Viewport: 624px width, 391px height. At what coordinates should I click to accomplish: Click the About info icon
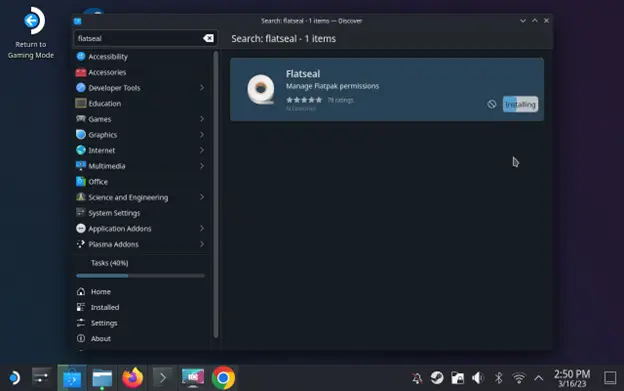(x=81, y=338)
